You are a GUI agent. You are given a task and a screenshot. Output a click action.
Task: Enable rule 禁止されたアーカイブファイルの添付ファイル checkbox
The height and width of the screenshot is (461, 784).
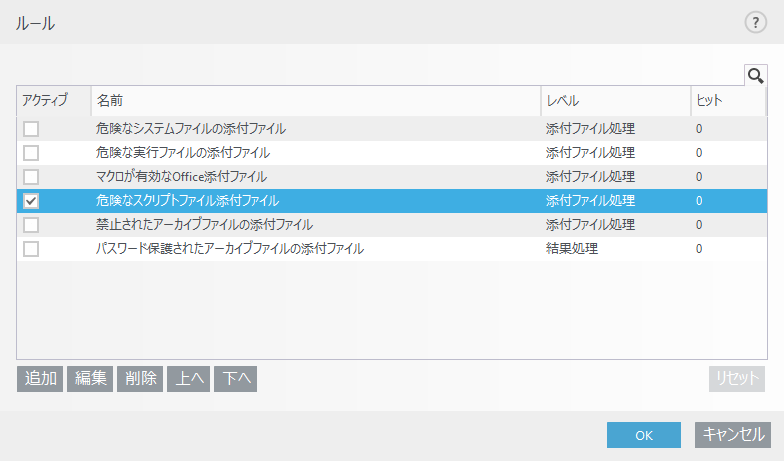click(31, 225)
